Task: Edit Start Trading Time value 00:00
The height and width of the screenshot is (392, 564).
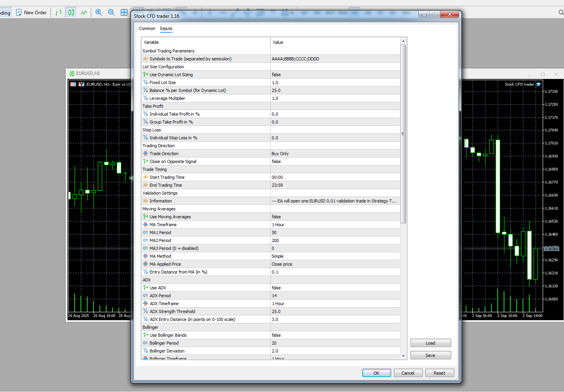Action: [x=335, y=177]
